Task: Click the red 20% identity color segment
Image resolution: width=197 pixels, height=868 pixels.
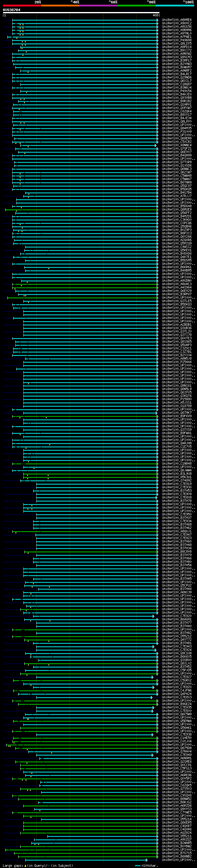Action: [x=22, y=6]
